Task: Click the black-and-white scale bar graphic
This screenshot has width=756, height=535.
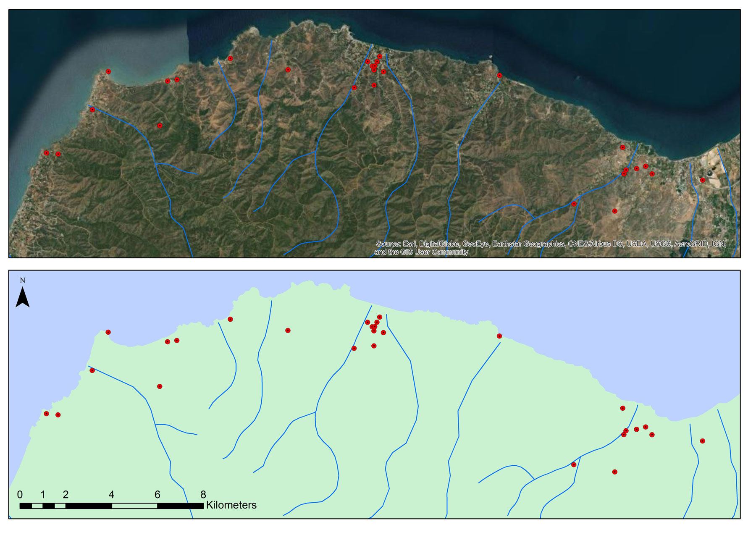Action: coord(111,506)
